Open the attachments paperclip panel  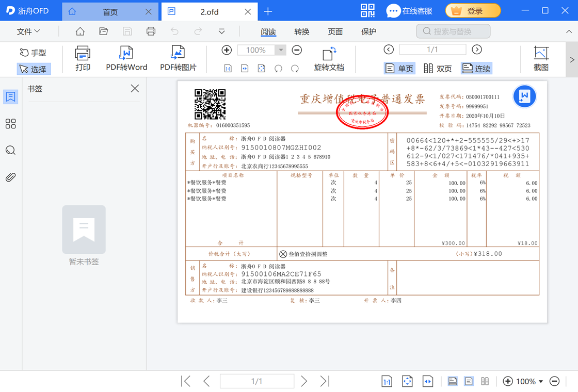(x=10, y=177)
